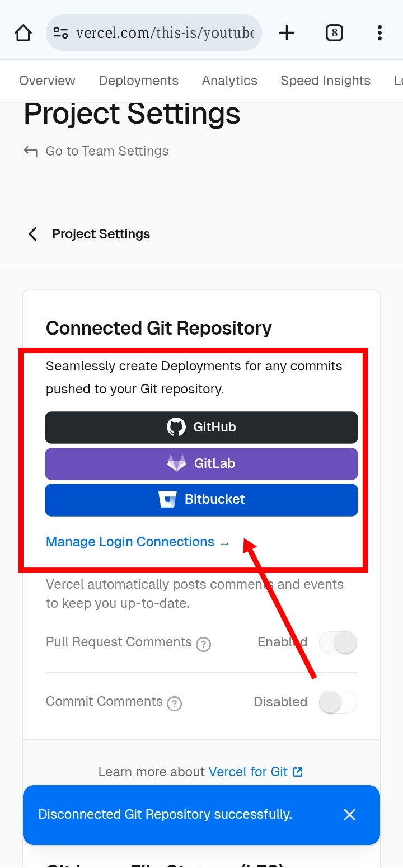Enable the Commit Comments switch
Viewport: 403px width, 868px height.
(338, 702)
